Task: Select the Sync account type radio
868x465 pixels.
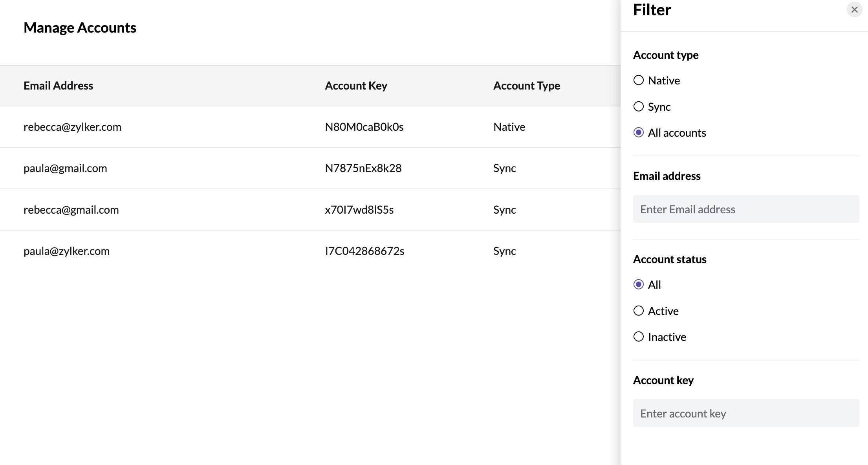Action: click(x=639, y=106)
